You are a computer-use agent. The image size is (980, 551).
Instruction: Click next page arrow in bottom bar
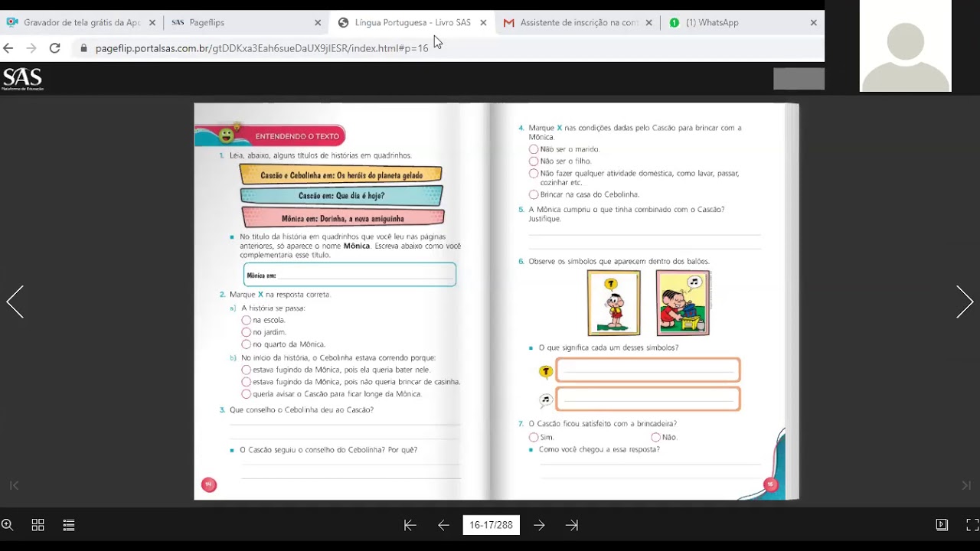[539, 525]
